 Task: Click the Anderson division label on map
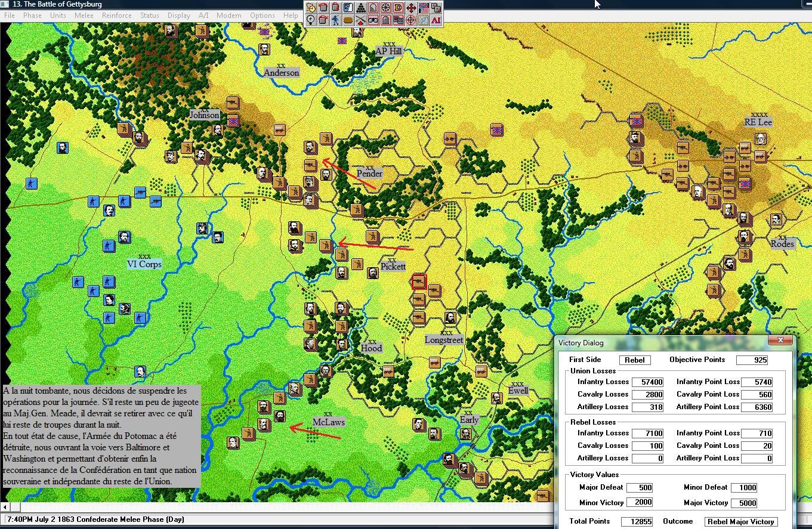tap(281, 72)
